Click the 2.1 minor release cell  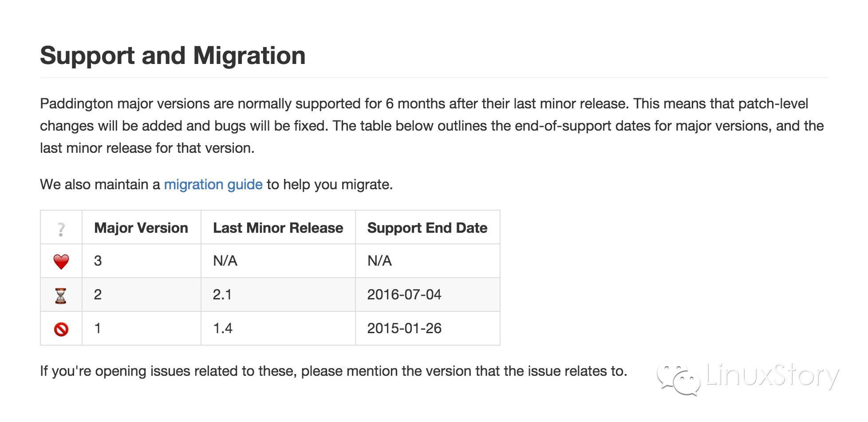222,295
